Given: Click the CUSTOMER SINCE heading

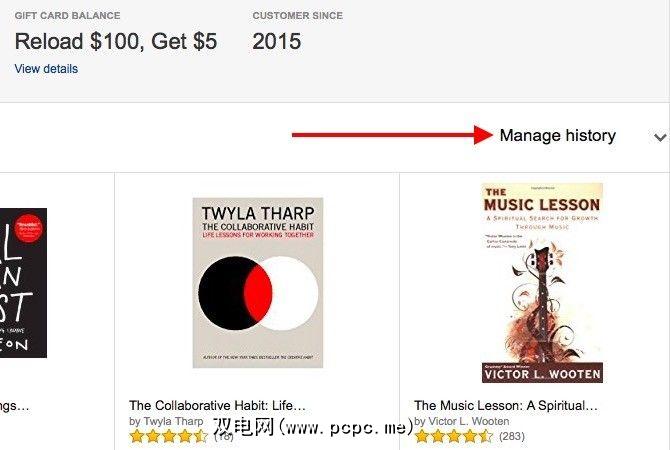Looking at the screenshot, I should (x=298, y=16).
